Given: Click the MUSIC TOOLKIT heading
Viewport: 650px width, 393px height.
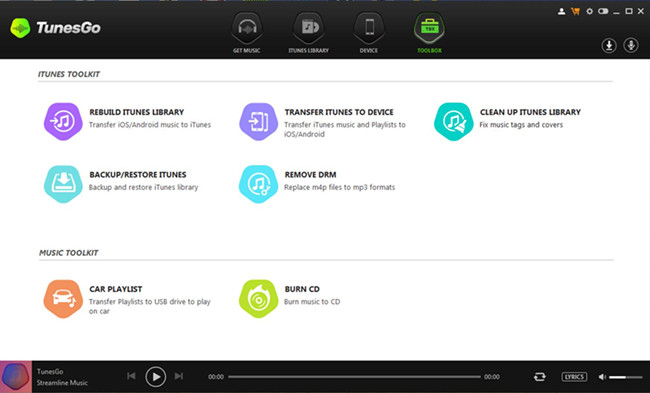Looking at the screenshot, I should (69, 253).
